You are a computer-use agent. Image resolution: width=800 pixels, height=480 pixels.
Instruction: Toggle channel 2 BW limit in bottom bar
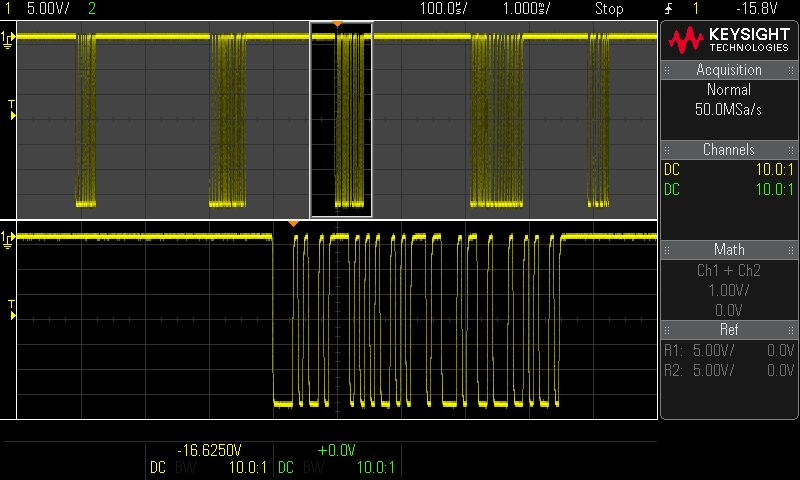tap(314, 467)
